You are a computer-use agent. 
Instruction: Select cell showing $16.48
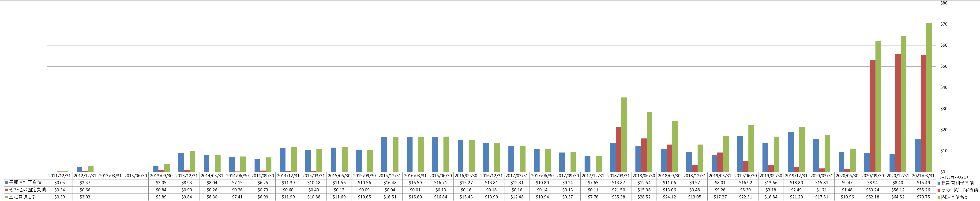[390, 183]
